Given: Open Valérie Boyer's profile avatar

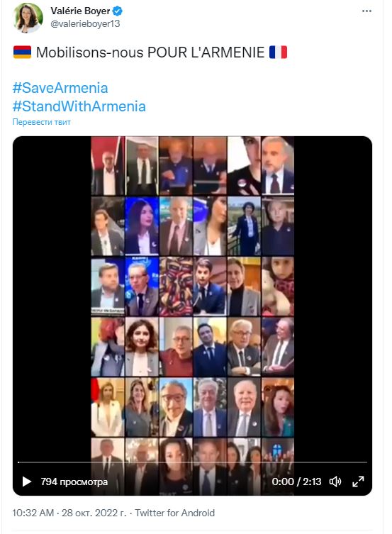Looking at the screenshot, I should pyautogui.click(x=28, y=18).
